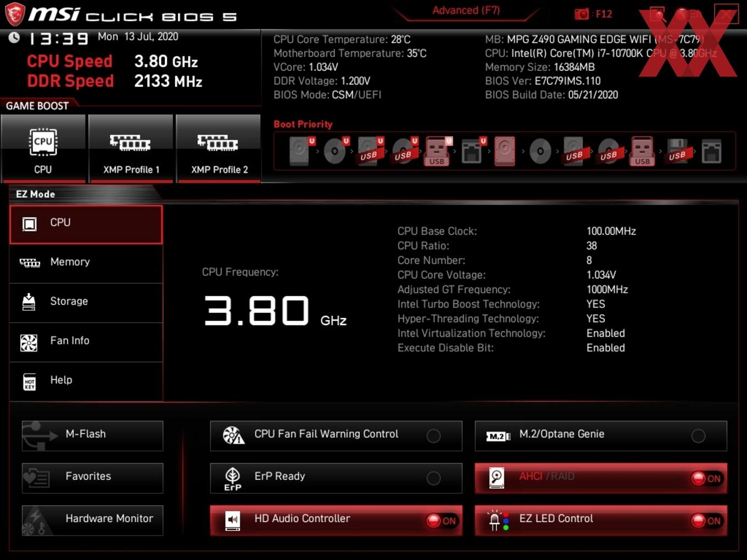Open the Storage tab

86,303
